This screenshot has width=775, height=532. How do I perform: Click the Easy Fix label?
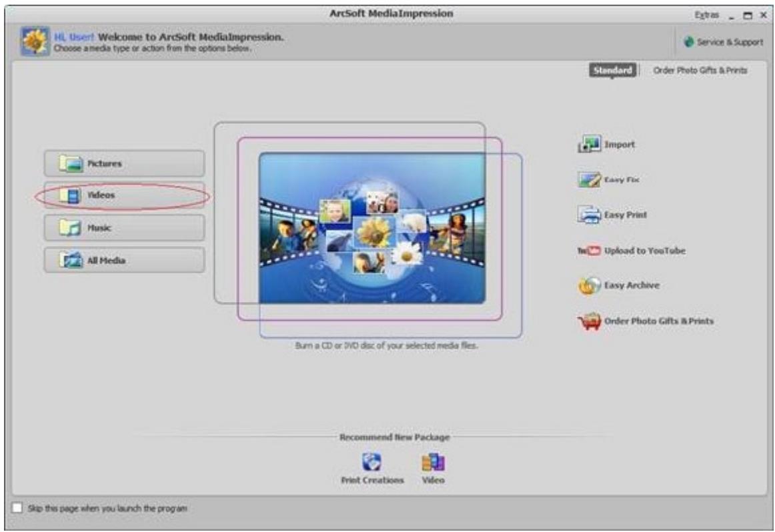click(x=622, y=180)
